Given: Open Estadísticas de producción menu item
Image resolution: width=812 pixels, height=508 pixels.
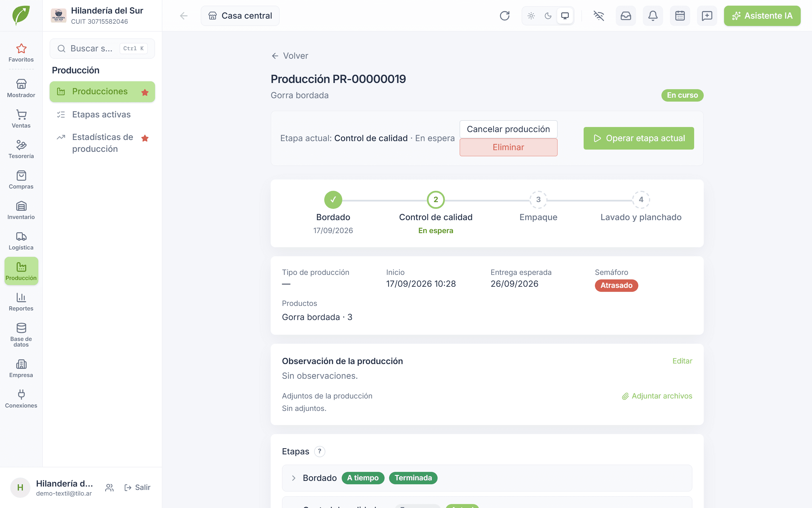Looking at the screenshot, I should pyautogui.click(x=102, y=143).
